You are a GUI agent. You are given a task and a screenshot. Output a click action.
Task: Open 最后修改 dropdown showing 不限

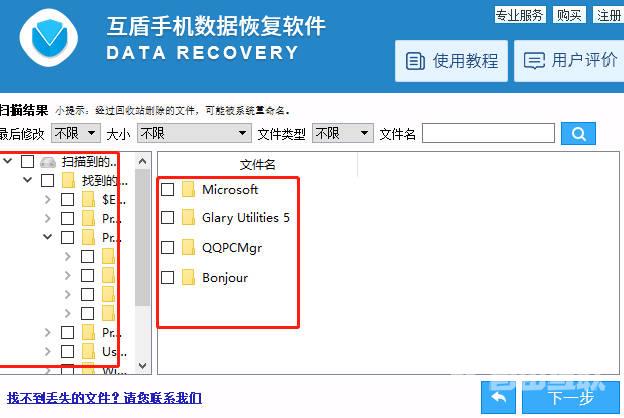pos(76,133)
